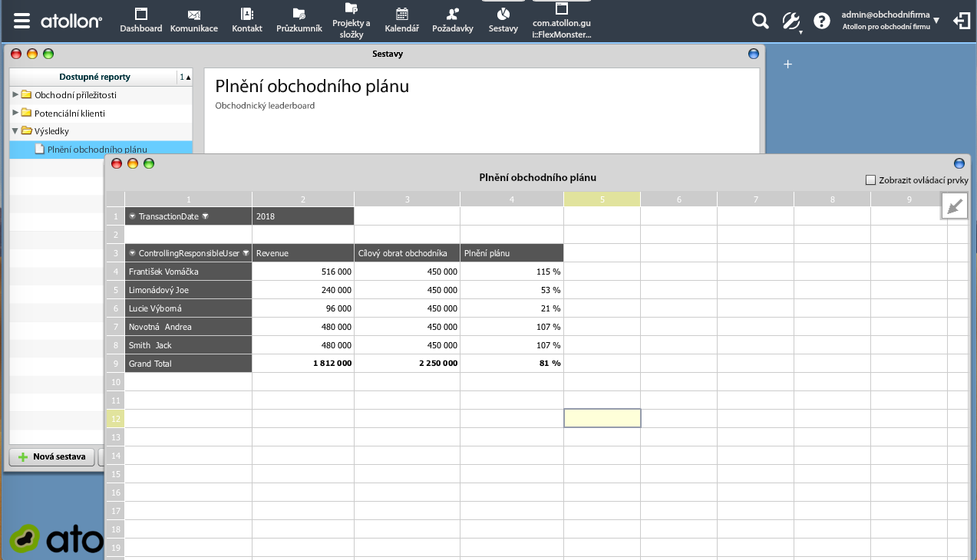This screenshot has width=977, height=560.
Task: Open the ControllingResponsibleUser filter dropdown
Action: tap(246, 253)
